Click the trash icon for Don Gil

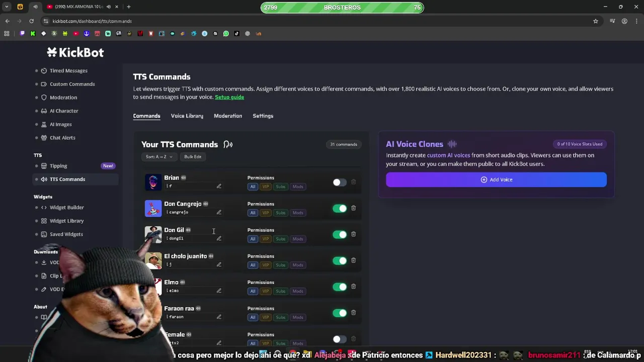tap(353, 234)
